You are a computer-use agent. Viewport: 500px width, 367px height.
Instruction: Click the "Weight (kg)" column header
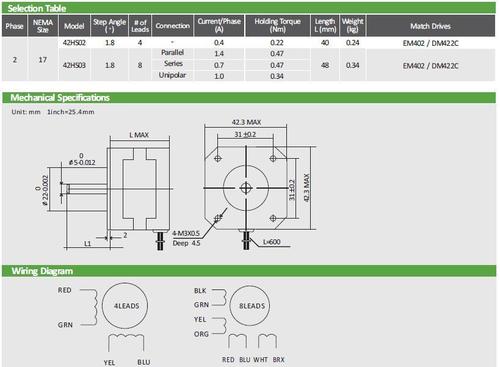pyautogui.click(x=352, y=26)
